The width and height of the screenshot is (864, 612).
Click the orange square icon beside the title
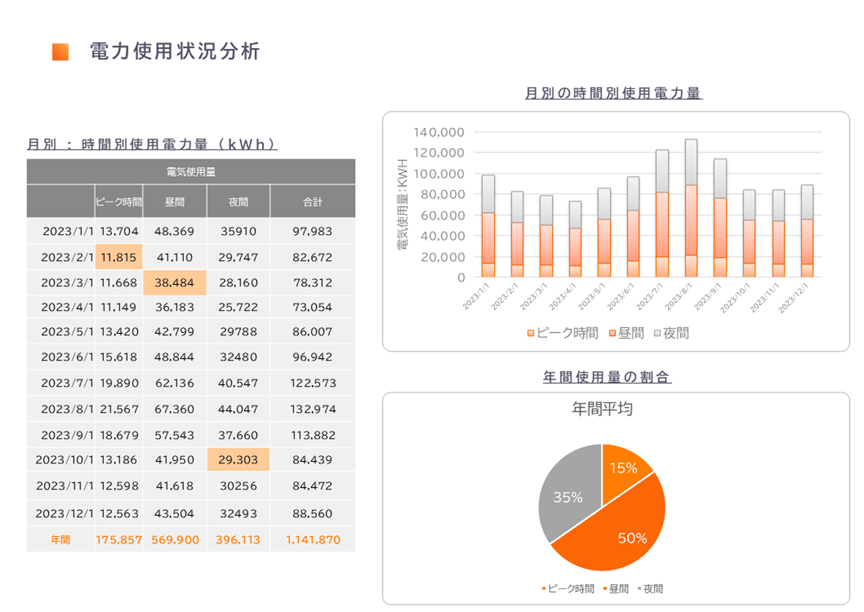pyautogui.click(x=60, y=52)
